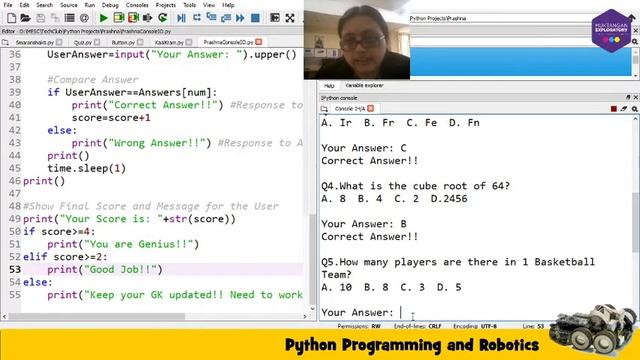Click line 53 print Good Job code
The image size is (640, 360).
[x=104, y=270]
